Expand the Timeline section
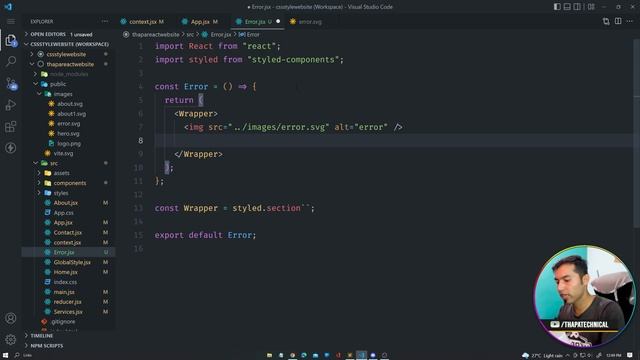The width and height of the screenshot is (640, 360). pyautogui.click(x=42, y=336)
